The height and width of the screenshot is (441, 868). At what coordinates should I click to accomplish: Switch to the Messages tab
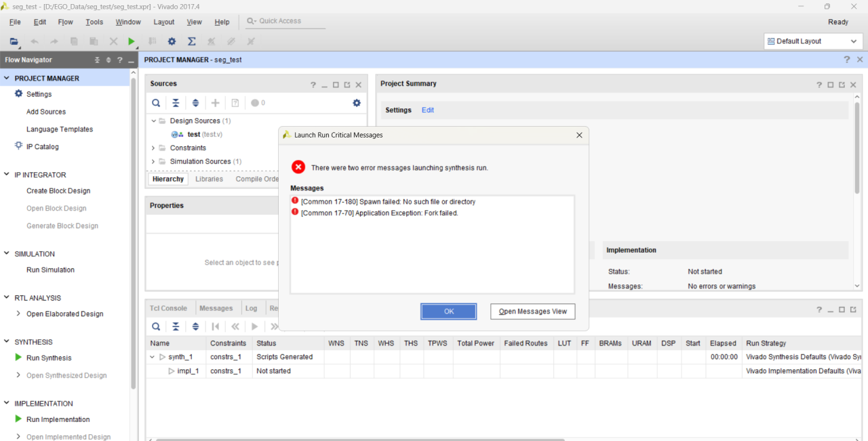click(x=216, y=308)
